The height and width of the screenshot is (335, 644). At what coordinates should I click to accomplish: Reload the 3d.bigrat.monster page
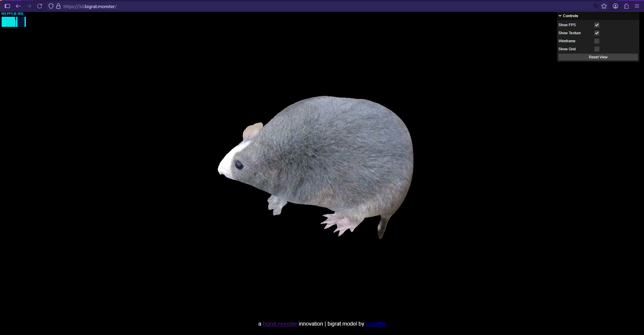[x=40, y=6]
